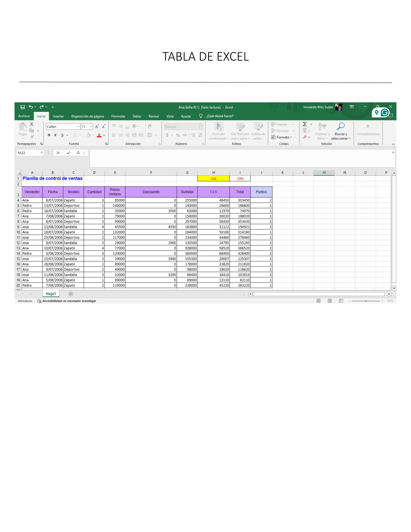Click the percent style icon
Image resolution: width=411 pixels, height=532 pixels.
coord(178,135)
